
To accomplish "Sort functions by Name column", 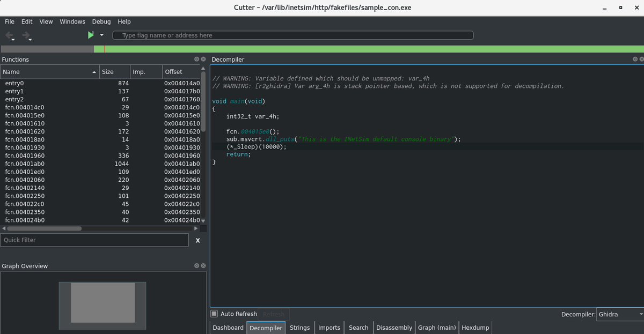I will point(50,72).
